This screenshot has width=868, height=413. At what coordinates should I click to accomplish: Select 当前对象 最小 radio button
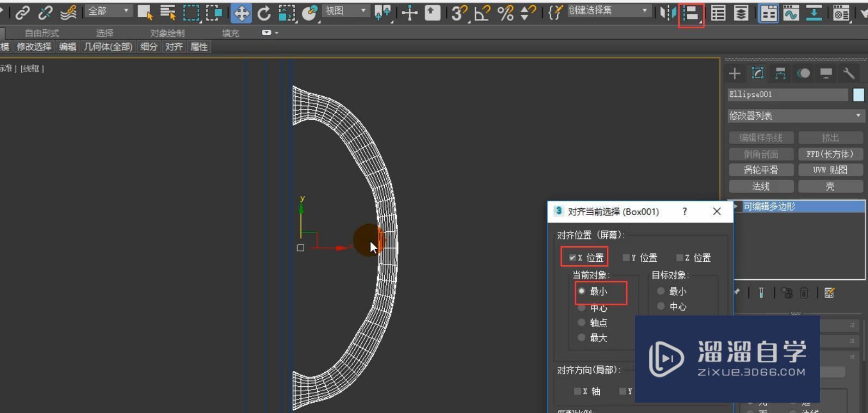coord(582,291)
